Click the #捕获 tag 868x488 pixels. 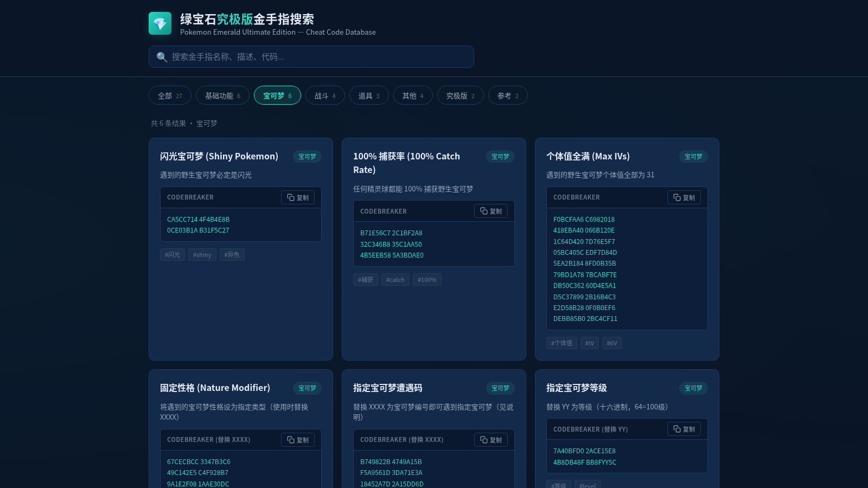(x=366, y=280)
